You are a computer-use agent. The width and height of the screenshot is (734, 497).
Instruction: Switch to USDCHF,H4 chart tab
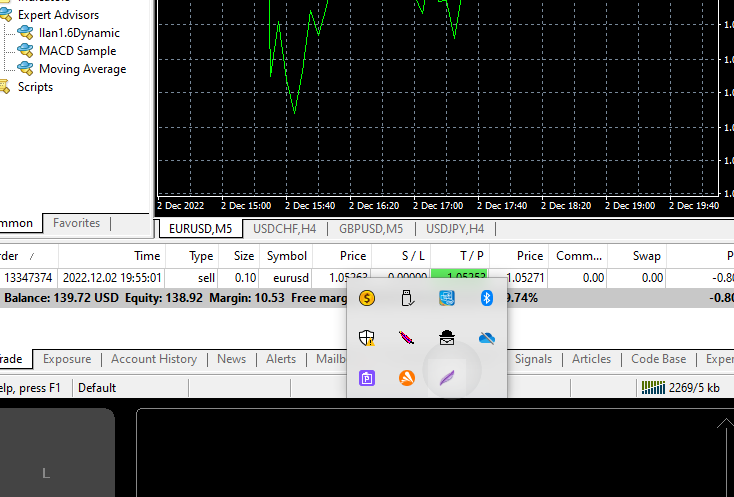(284, 229)
